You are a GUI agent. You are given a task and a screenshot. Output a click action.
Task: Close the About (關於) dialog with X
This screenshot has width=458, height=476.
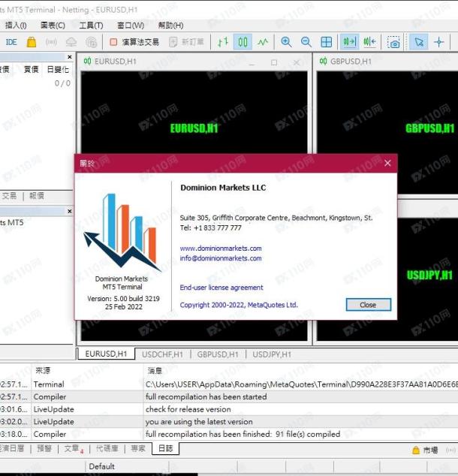pyautogui.click(x=387, y=164)
